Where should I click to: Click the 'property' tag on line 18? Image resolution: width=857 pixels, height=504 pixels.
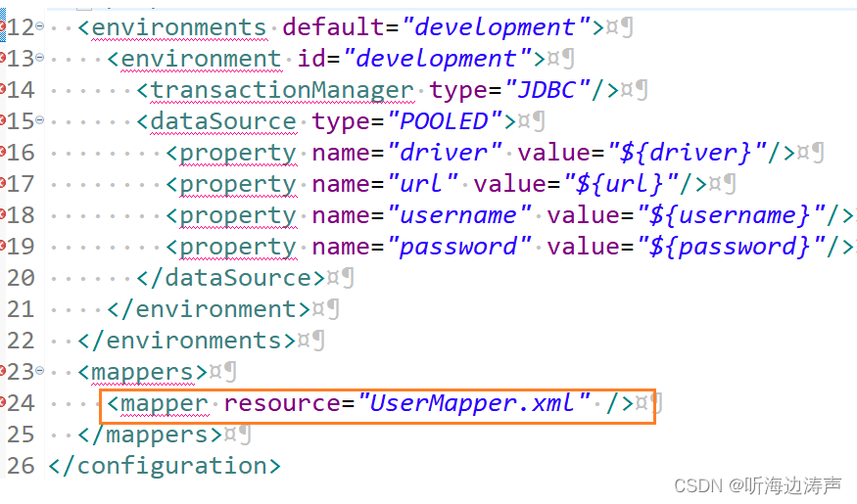(238, 216)
